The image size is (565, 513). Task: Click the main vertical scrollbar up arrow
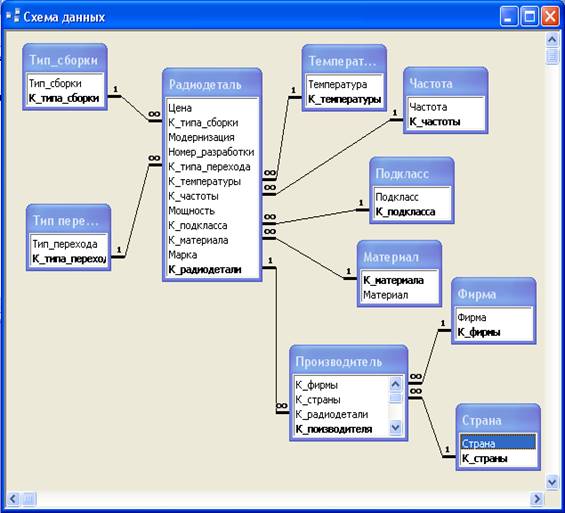coord(552,39)
